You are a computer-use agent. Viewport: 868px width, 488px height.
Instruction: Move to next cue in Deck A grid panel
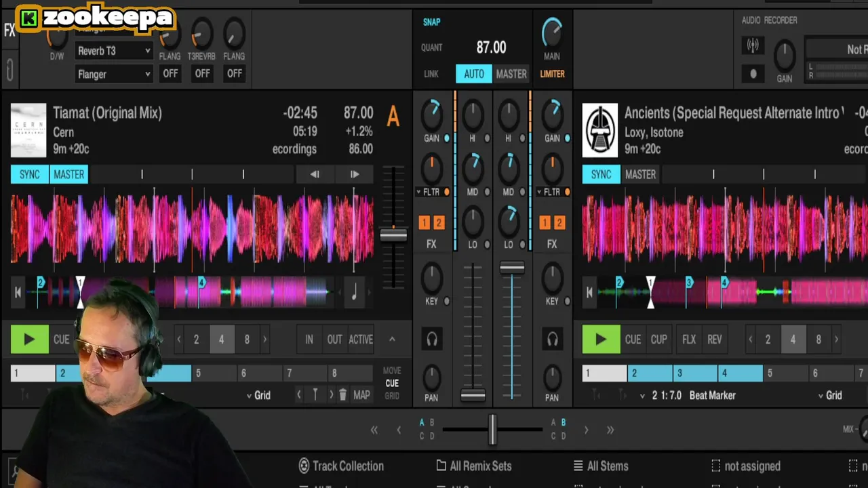coord(331,395)
